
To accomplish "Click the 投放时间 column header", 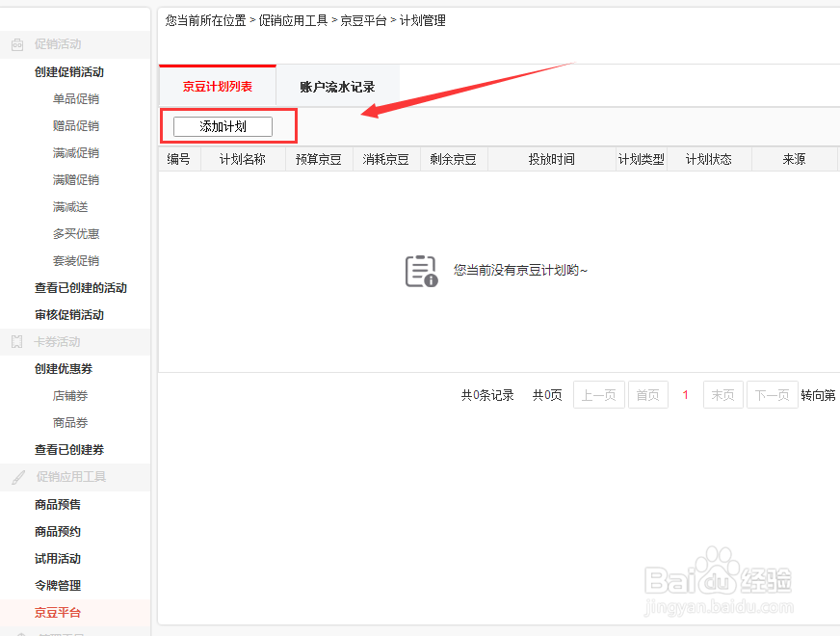I will [552, 159].
